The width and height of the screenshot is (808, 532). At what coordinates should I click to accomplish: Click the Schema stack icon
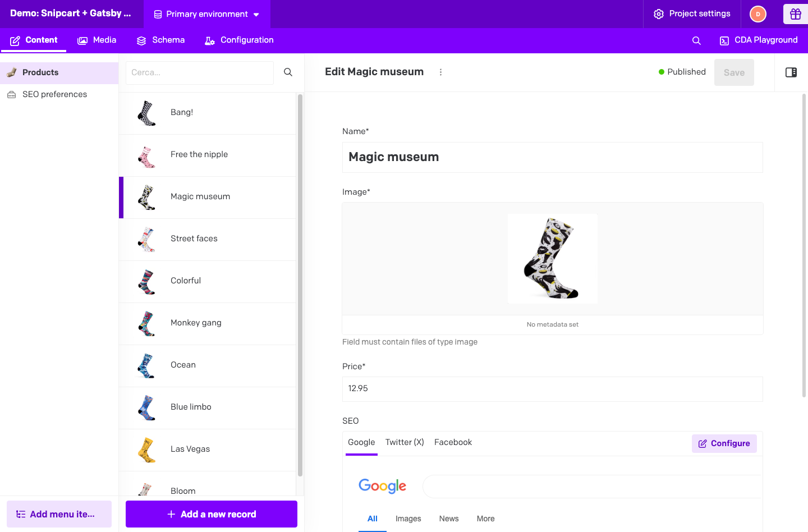[x=140, y=40]
